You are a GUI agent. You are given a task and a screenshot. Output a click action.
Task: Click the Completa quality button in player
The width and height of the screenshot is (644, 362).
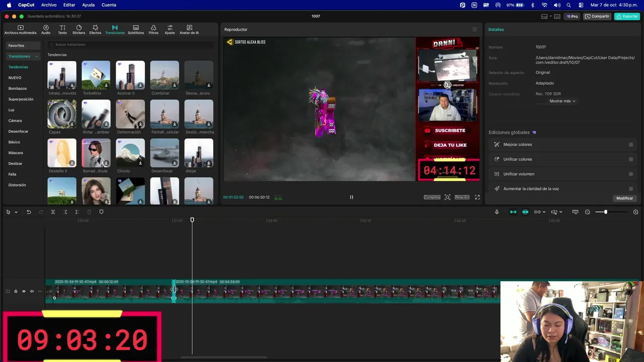[432, 197]
